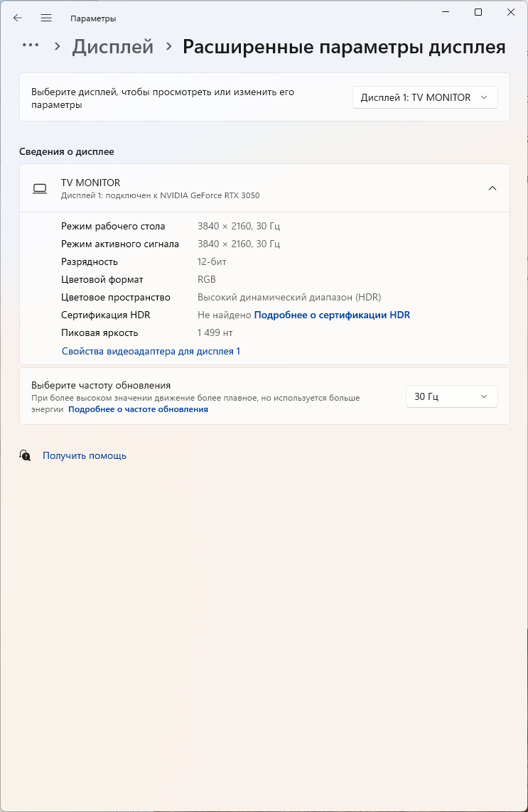Click the TV MONITOR display icon
Viewport: 528px width, 812px height.
tap(40, 188)
